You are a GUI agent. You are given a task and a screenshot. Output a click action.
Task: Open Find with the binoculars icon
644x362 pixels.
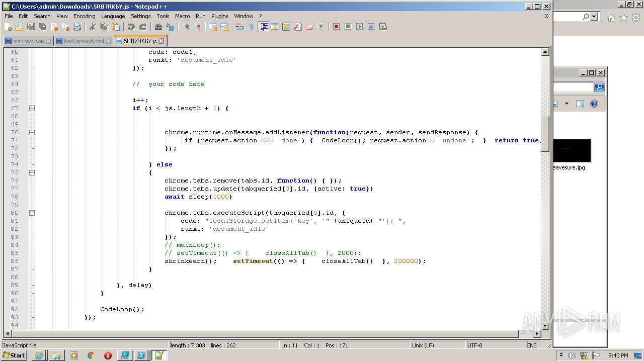coord(158,27)
